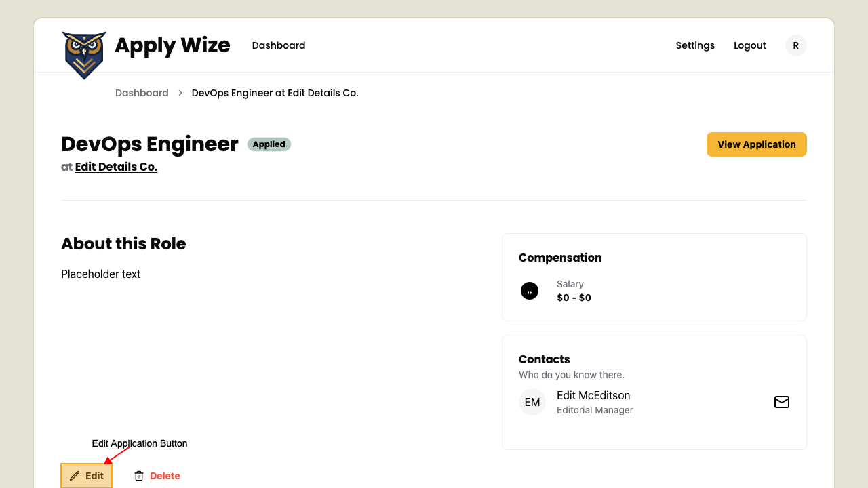
Task: Click the salary dollar icon in Compensation
Action: pos(530,291)
